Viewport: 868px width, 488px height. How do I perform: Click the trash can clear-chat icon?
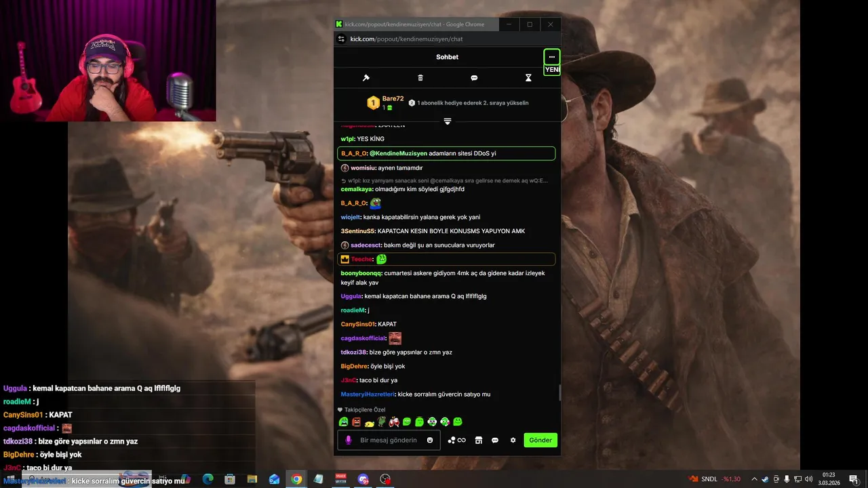[x=420, y=78]
